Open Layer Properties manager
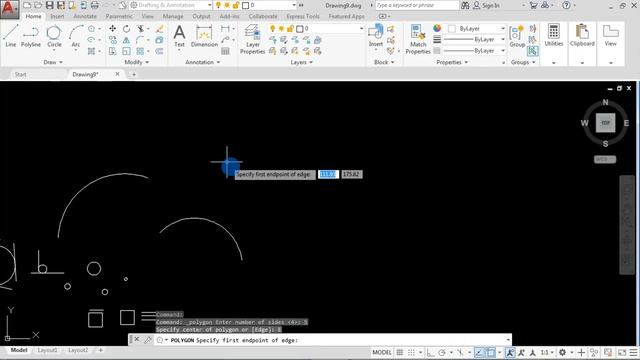The image size is (640, 360). pyautogui.click(x=252, y=39)
